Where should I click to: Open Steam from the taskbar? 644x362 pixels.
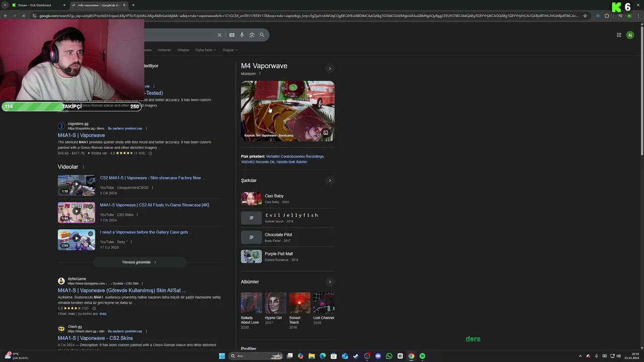tap(356, 356)
